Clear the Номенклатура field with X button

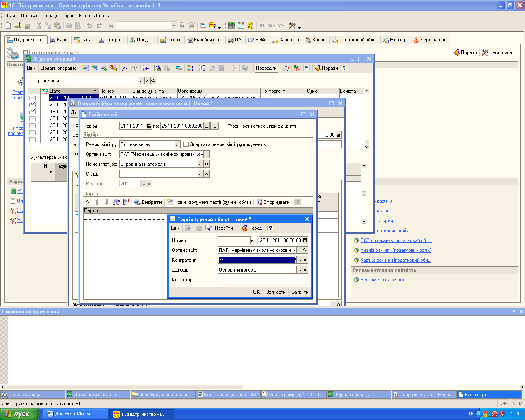point(206,164)
